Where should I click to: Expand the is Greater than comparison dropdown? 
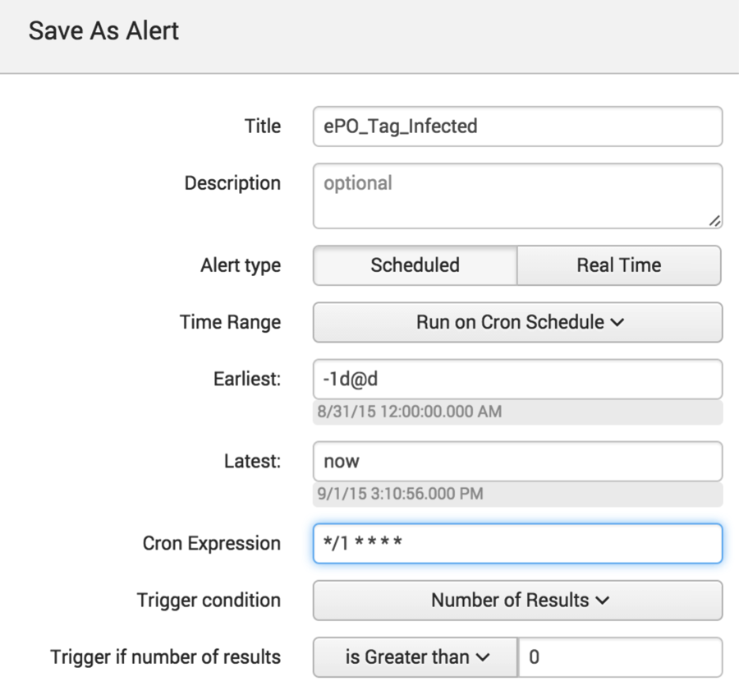(415, 657)
